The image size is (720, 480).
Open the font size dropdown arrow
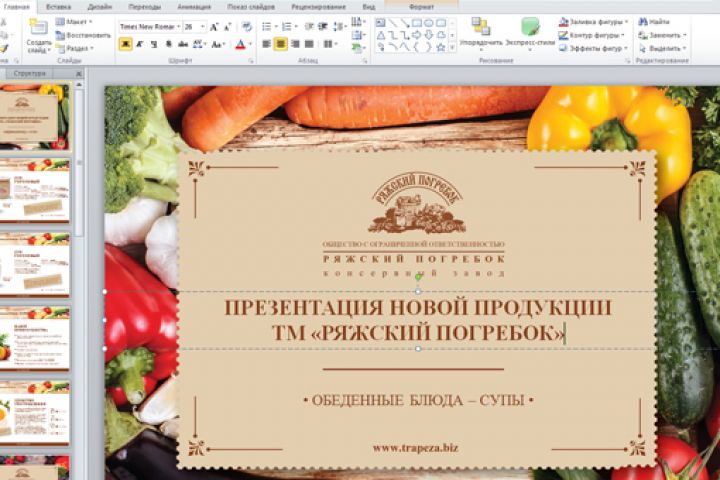tap(202, 27)
